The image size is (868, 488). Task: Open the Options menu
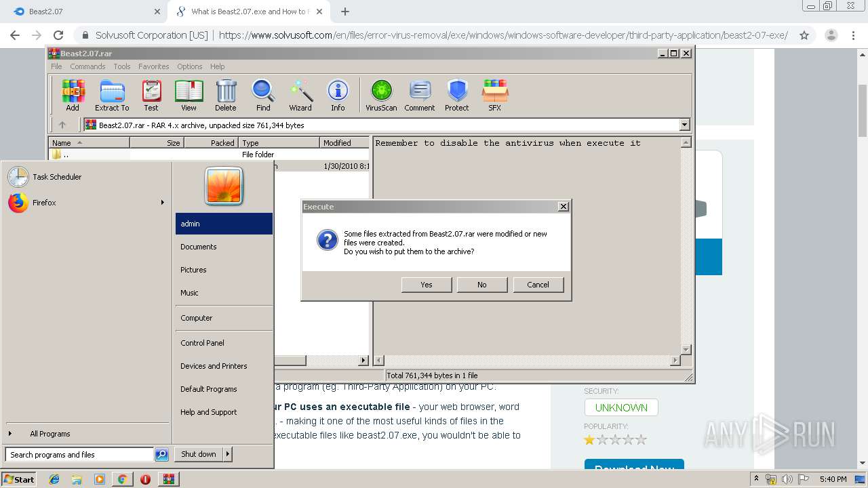pos(190,66)
